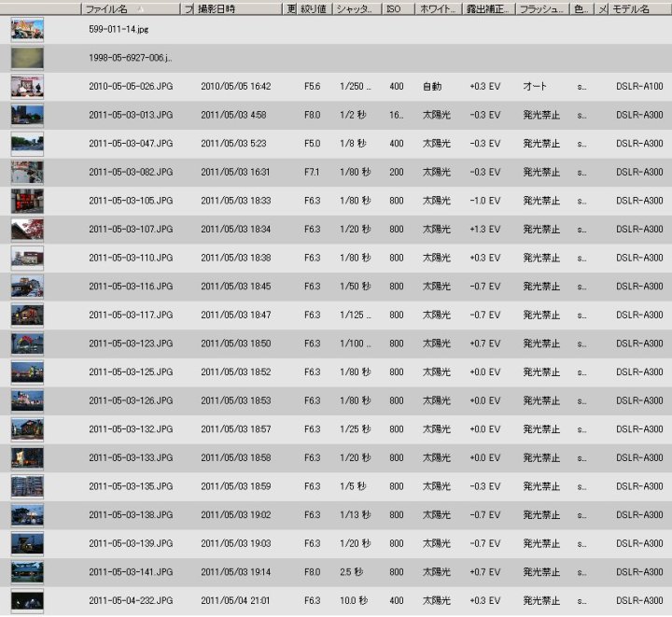Click the 露出補正 column header
The width and height of the screenshot is (672, 617).
pyautogui.click(x=488, y=8)
